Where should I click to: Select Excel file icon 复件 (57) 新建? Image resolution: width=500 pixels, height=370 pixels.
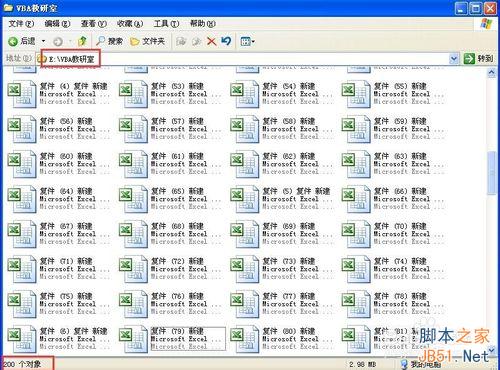[x=133, y=129]
